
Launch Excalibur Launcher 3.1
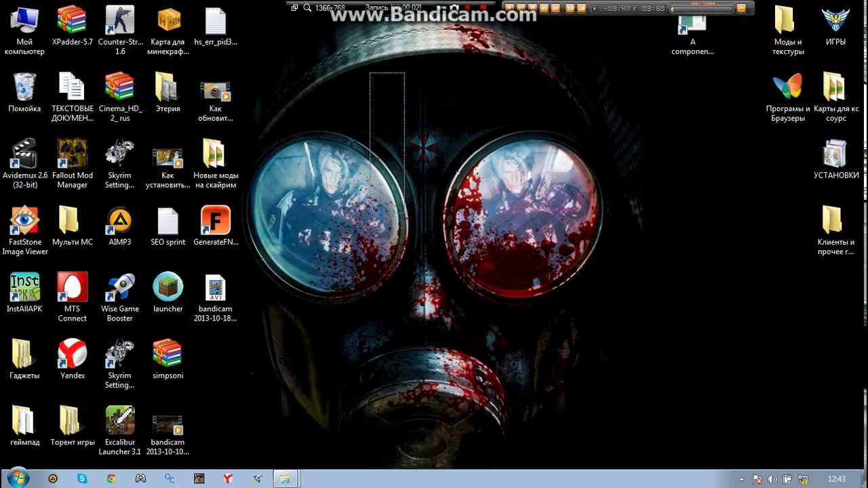[120, 430]
